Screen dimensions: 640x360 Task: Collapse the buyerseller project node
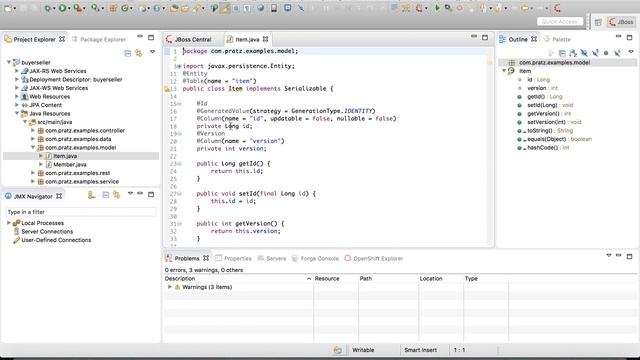point(9,62)
